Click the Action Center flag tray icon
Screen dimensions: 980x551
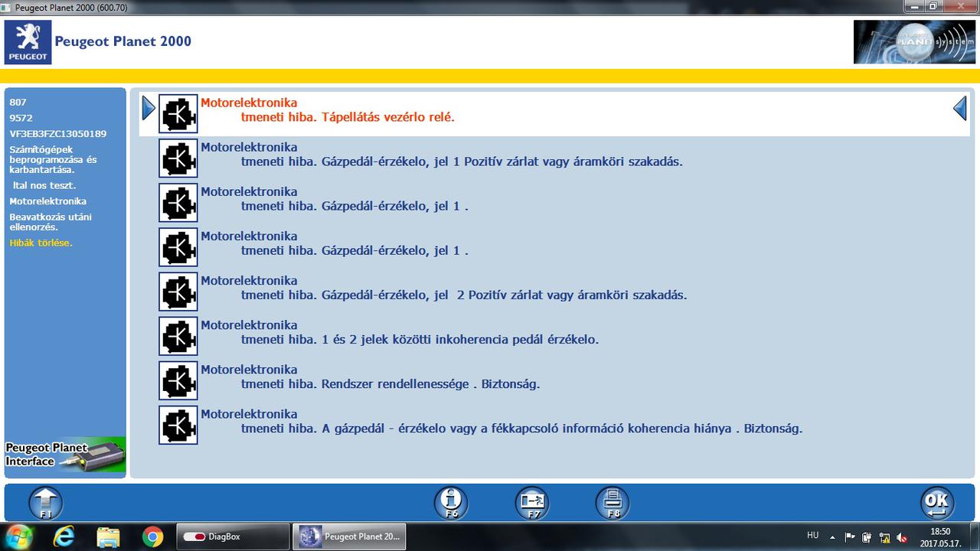850,537
